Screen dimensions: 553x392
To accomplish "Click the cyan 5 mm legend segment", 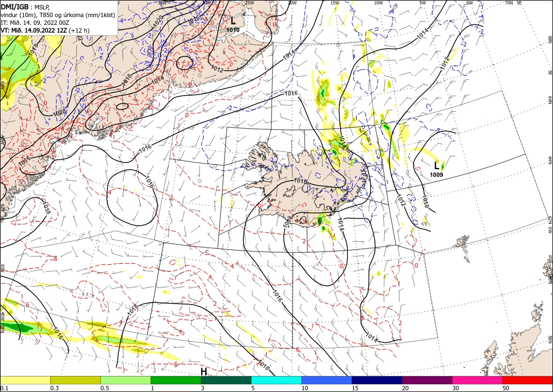I will [x=276, y=380].
